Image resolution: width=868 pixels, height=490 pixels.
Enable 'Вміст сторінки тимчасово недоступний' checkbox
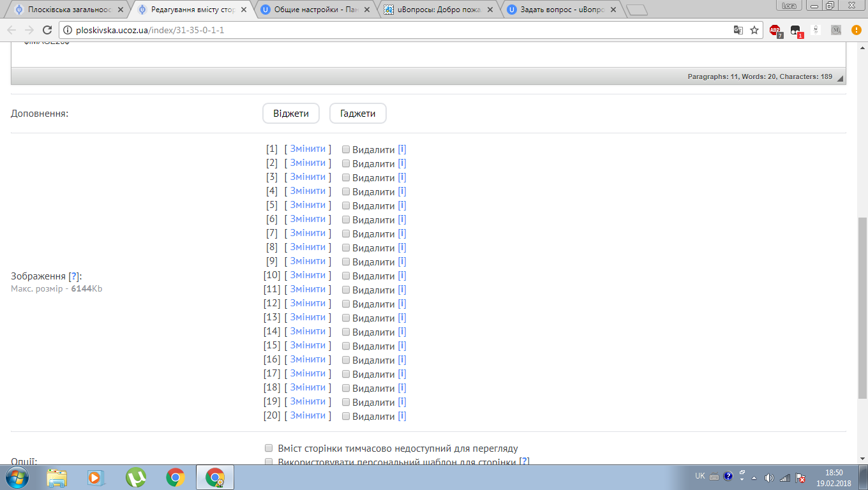click(269, 449)
